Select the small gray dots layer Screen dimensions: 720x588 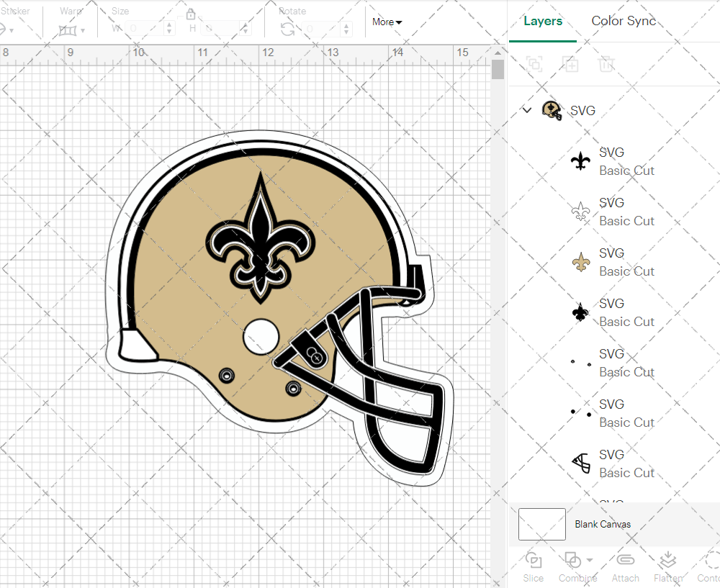(x=614, y=363)
